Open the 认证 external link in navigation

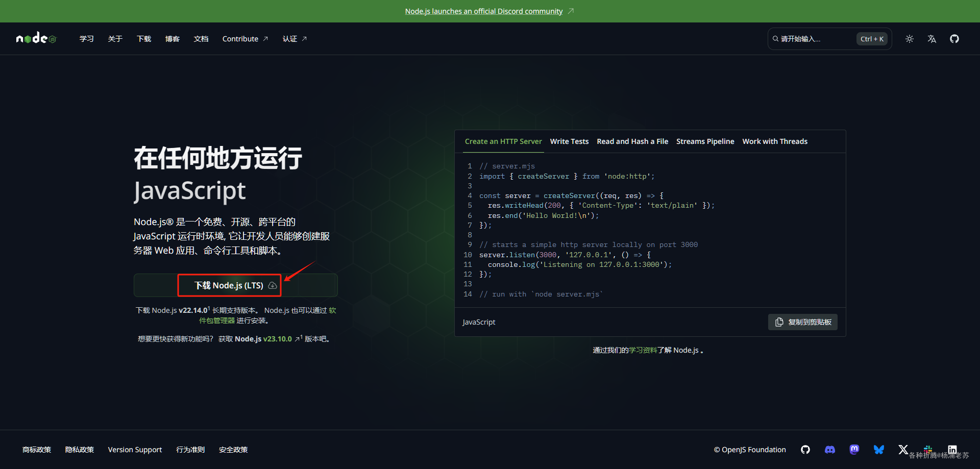(x=295, y=39)
